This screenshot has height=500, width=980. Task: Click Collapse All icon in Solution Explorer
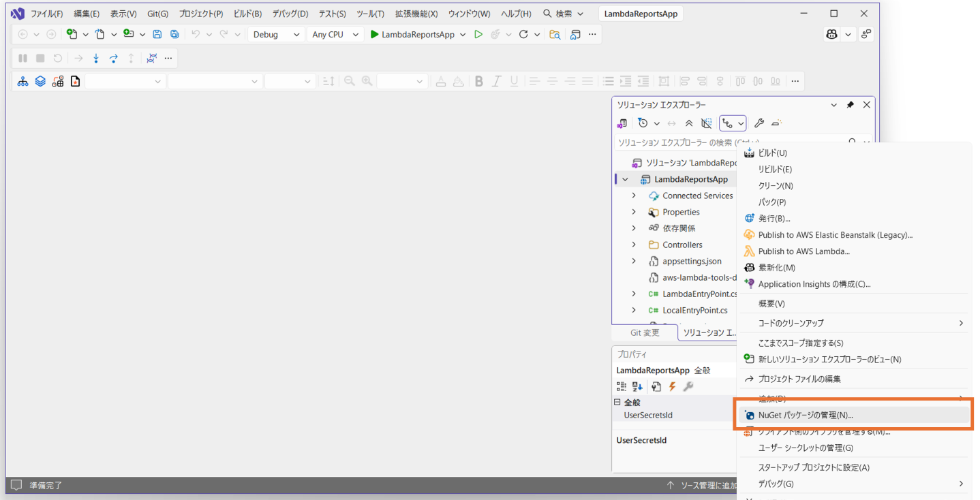689,123
